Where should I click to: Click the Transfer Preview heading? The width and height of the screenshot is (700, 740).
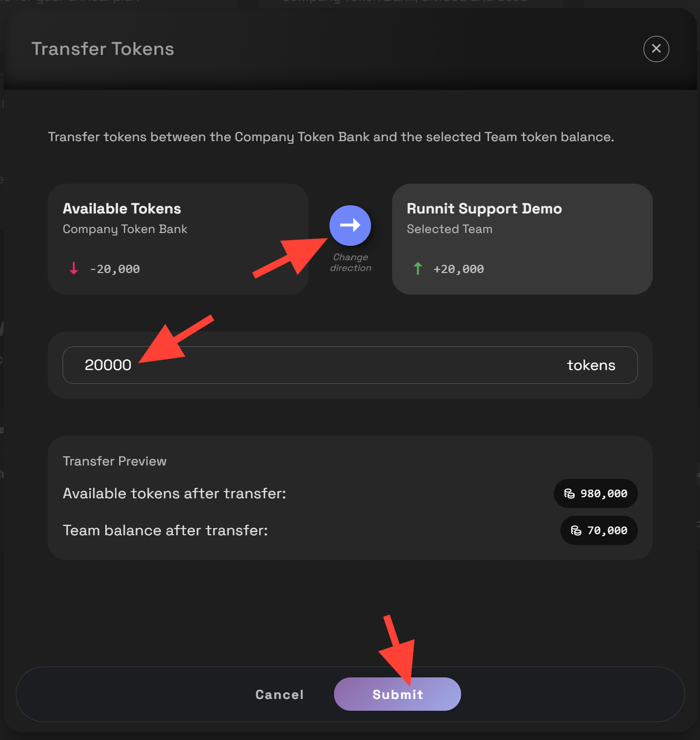pos(114,461)
